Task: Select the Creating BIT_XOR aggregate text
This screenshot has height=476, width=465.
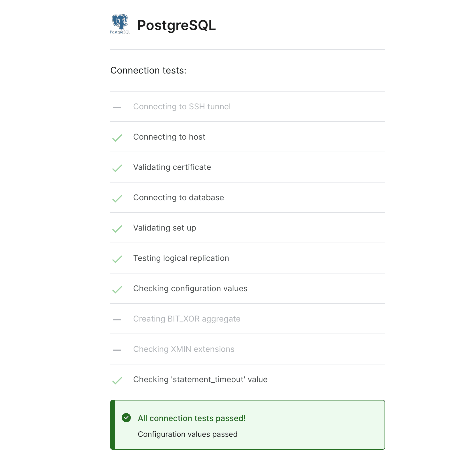Action: (187, 319)
